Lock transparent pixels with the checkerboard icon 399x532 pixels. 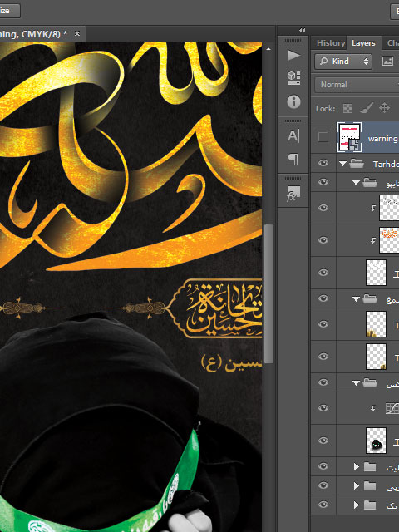347,109
